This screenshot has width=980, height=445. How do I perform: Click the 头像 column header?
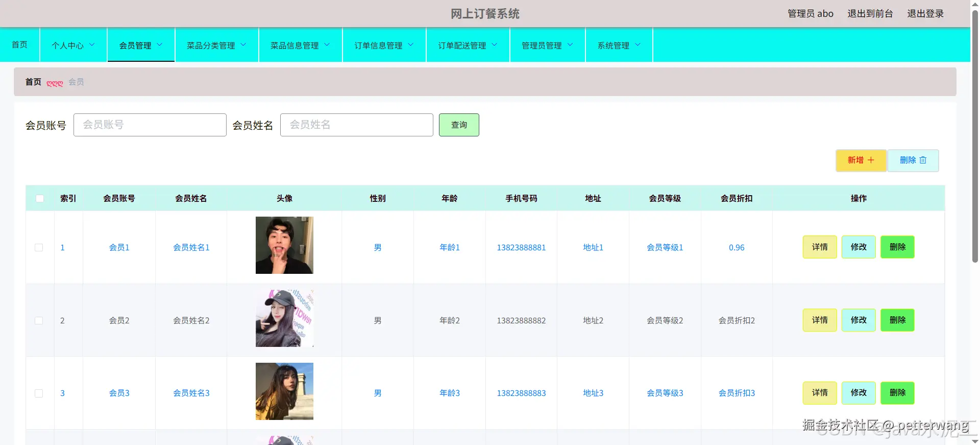(284, 198)
